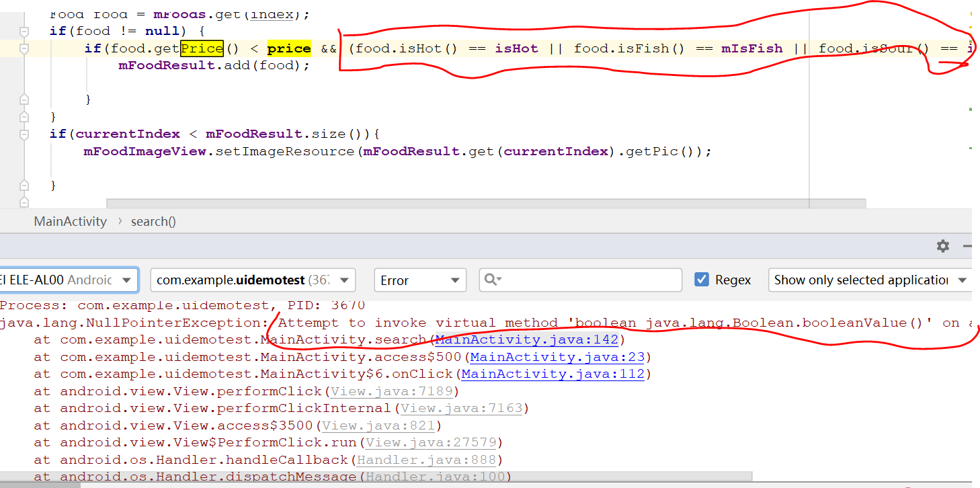The width and height of the screenshot is (980, 488).
Task: Click 'mFoodResult.add(food);' in the editor
Action: (214, 65)
